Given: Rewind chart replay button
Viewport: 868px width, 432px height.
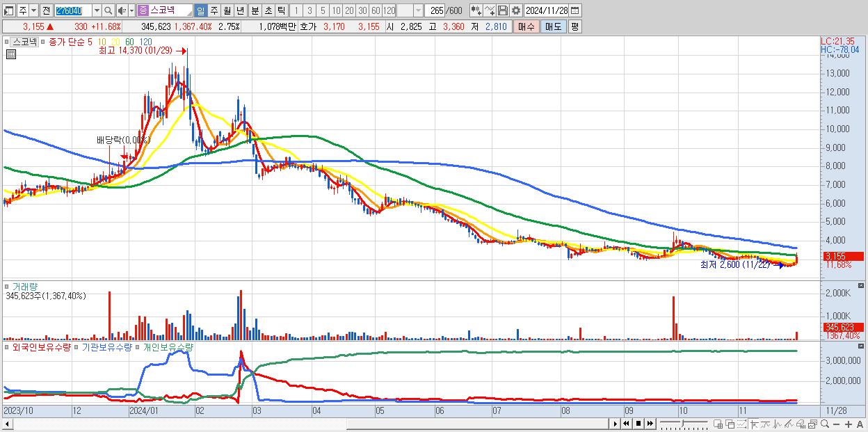Looking at the screenshot, I should click(x=626, y=424).
